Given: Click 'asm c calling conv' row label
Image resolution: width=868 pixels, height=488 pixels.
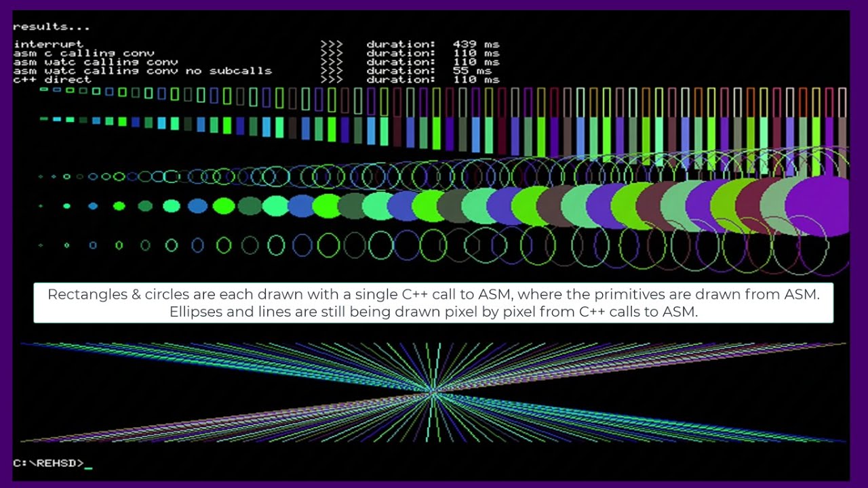Looking at the screenshot, I should [x=83, y=53].
